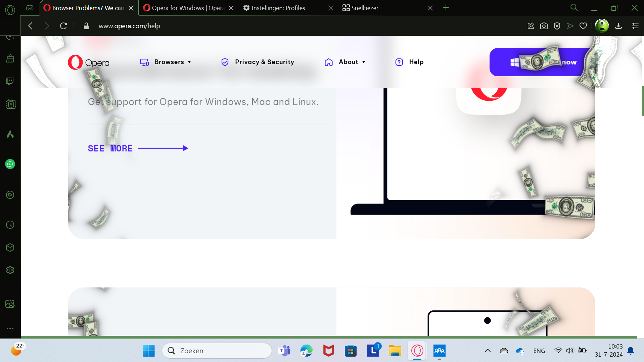Reload the current page

(63, 26)
